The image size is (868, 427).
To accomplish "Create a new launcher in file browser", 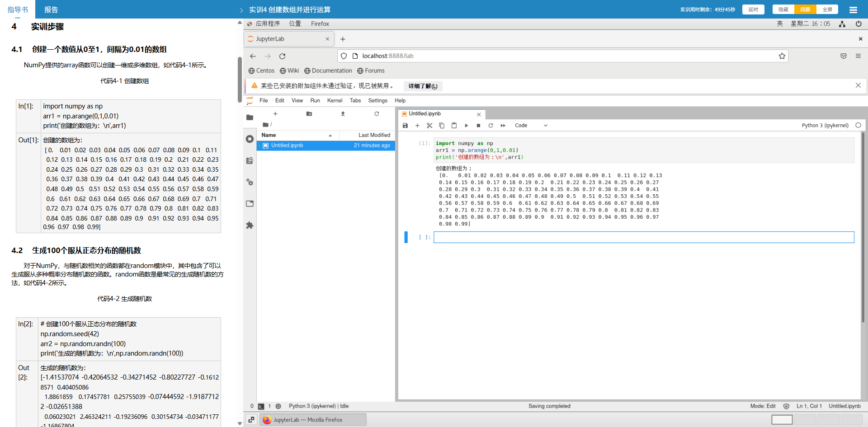I will click(x=275, y=114).
